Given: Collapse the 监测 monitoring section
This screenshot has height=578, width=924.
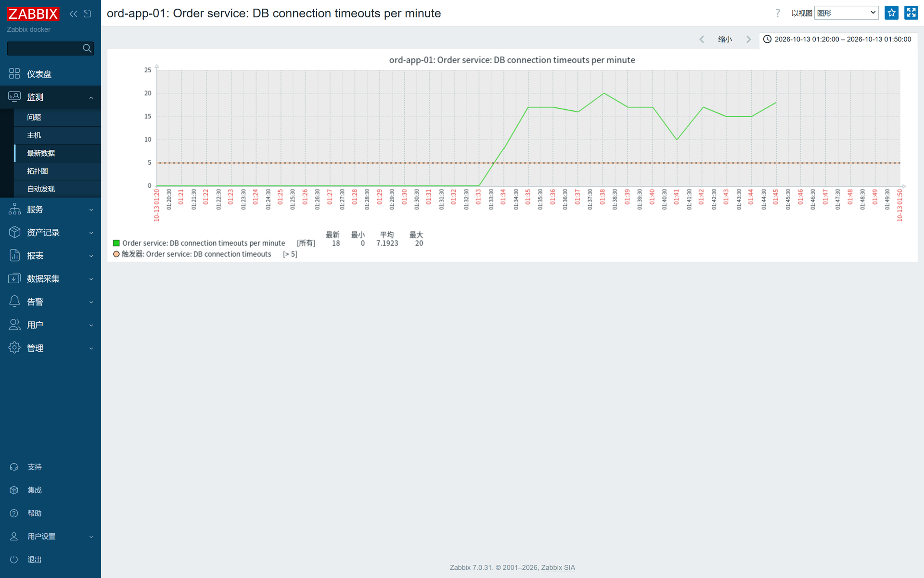Looking at the screenshot, I should coord(51,97).
